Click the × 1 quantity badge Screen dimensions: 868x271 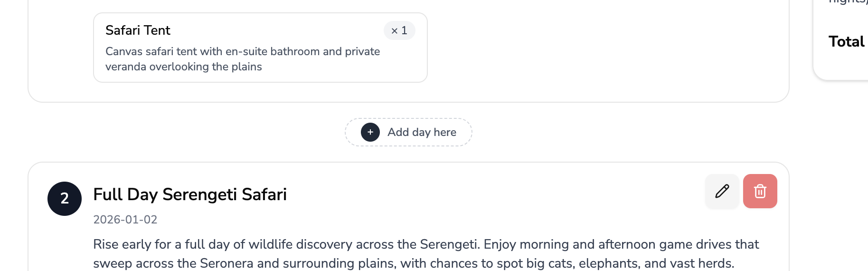pos(399,30)
